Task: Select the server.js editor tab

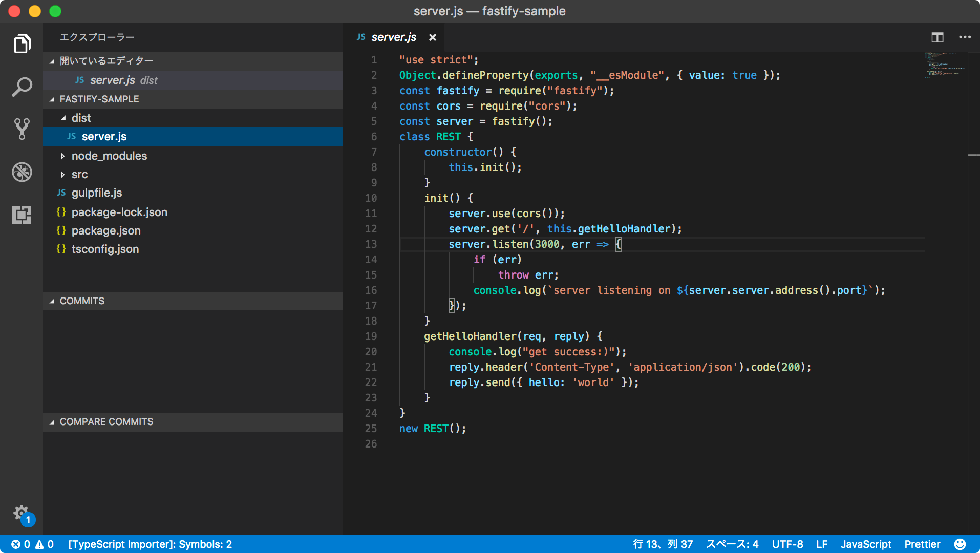Action: pyautogui.click(x=393, y=37)
